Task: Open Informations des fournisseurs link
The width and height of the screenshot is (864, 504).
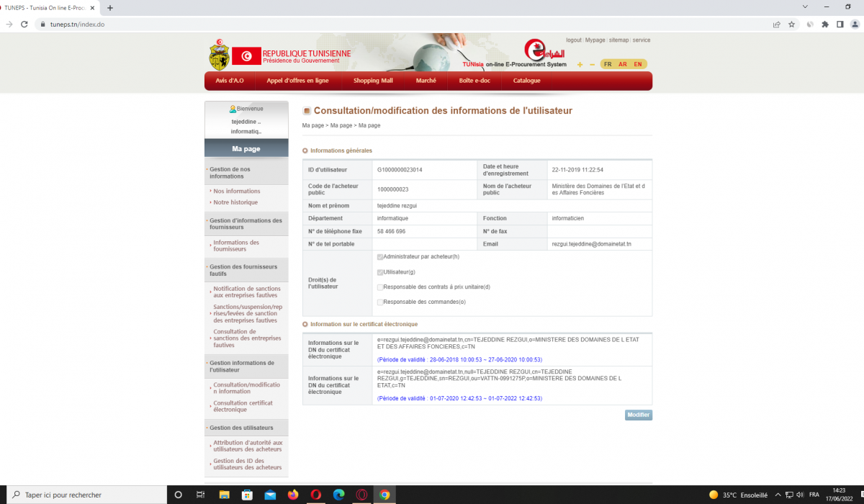Action: tap(236, 246)
